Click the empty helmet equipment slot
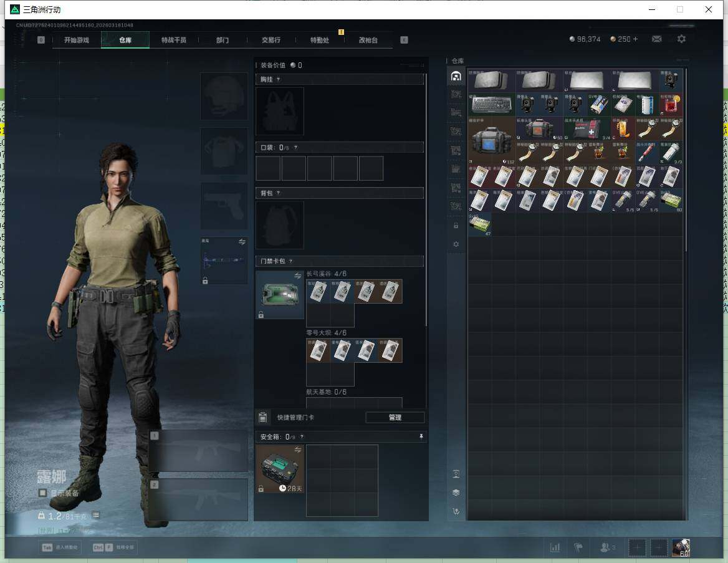 click(224, 96)
